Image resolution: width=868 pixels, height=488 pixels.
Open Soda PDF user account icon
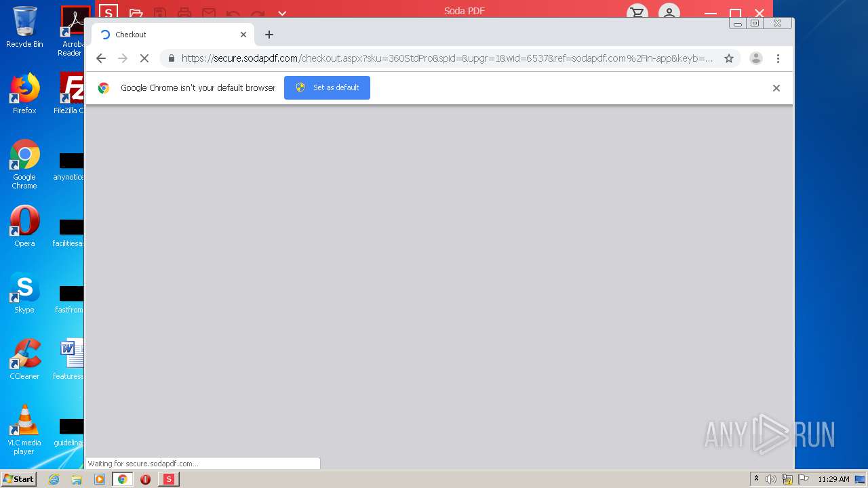(669, 13)
